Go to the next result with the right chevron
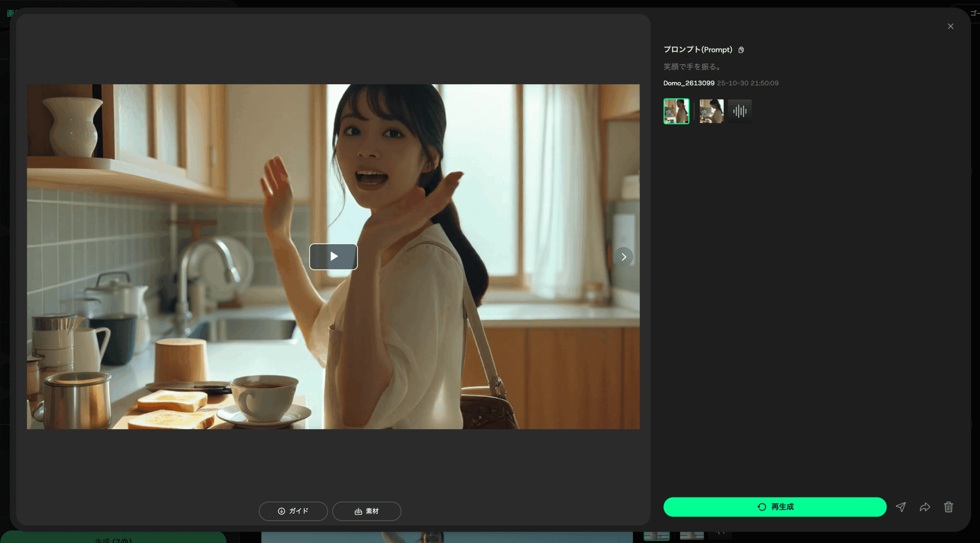The height and width of the screenshot is (543, 980). point(624,257)
